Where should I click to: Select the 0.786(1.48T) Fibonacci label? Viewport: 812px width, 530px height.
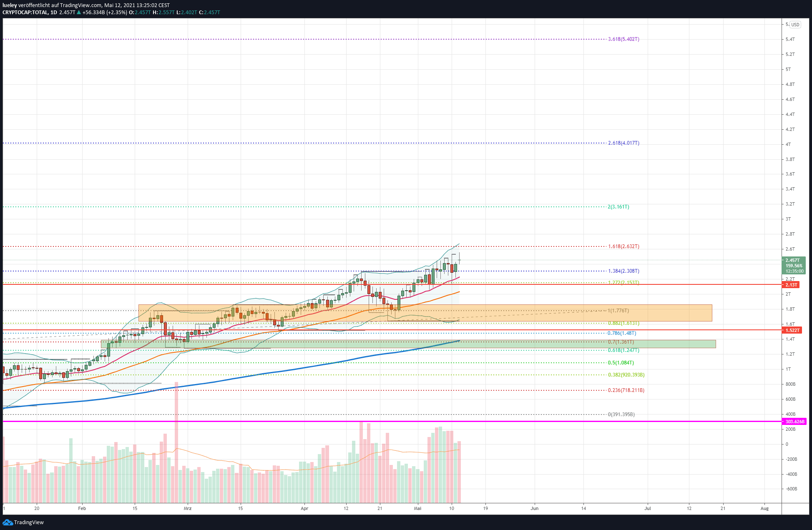622,333
